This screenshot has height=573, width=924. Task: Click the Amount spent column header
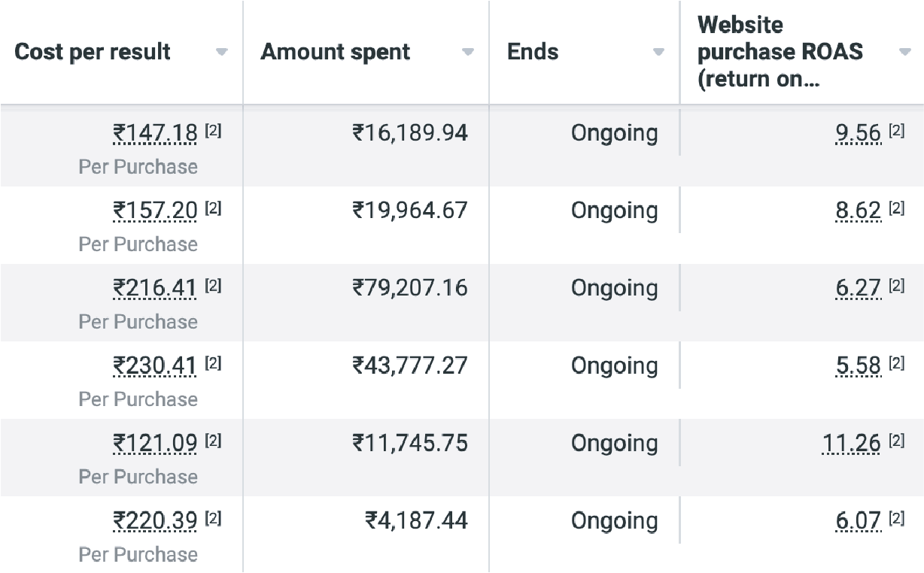click(x=336, y=53)
